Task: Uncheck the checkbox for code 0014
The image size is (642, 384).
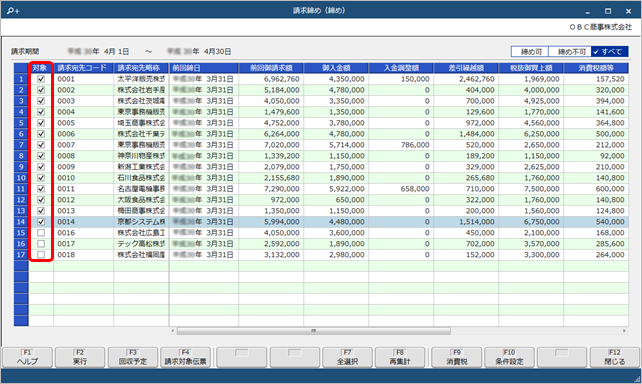Action: pos(41,222)
